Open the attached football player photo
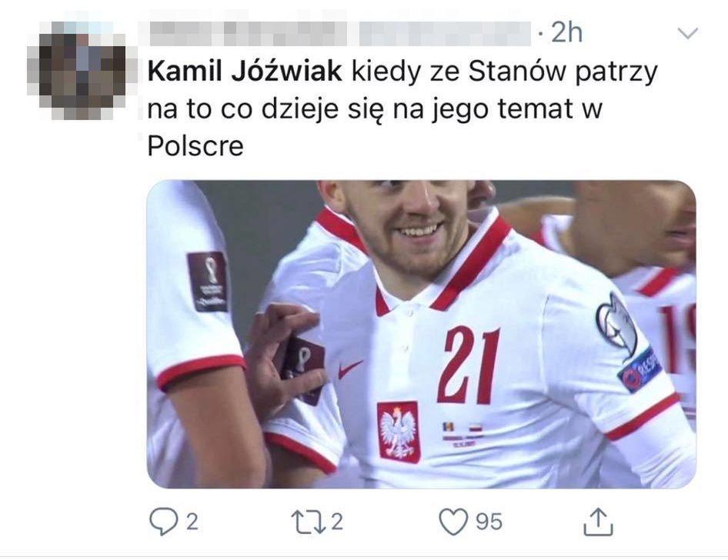Image resolution: width=728 pixels, height=560 pixels. click(x=421, y=334)
